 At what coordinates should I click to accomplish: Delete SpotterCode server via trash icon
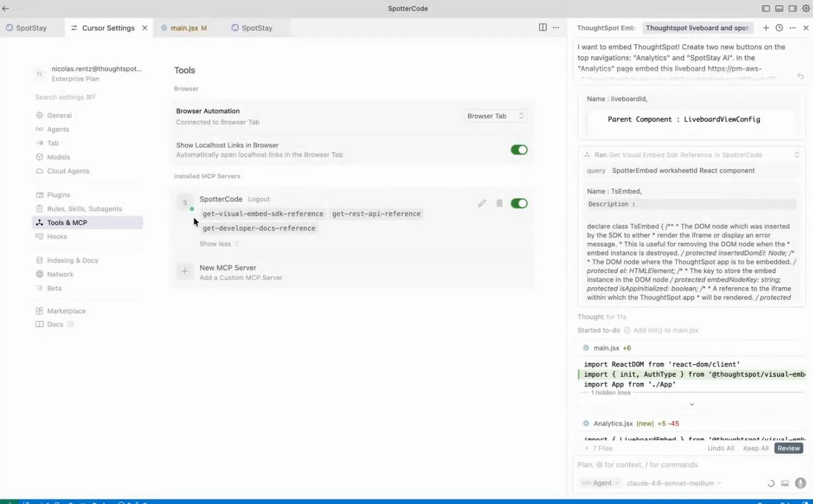point(499,204)
